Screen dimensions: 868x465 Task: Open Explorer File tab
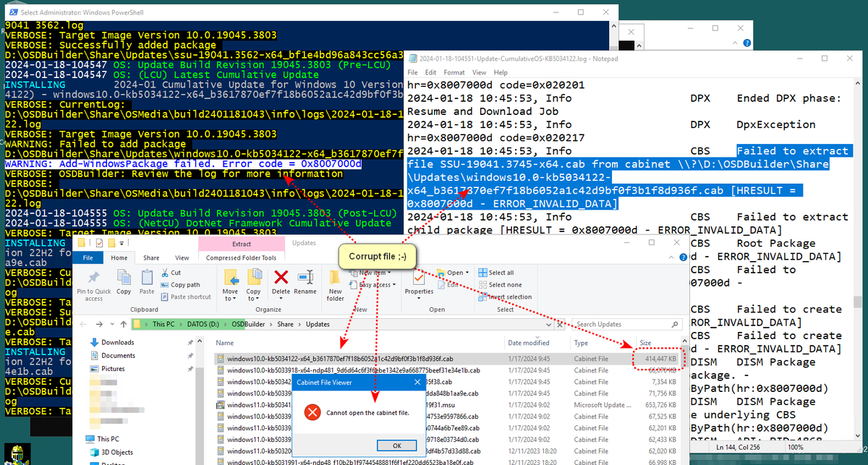(88, 257)
